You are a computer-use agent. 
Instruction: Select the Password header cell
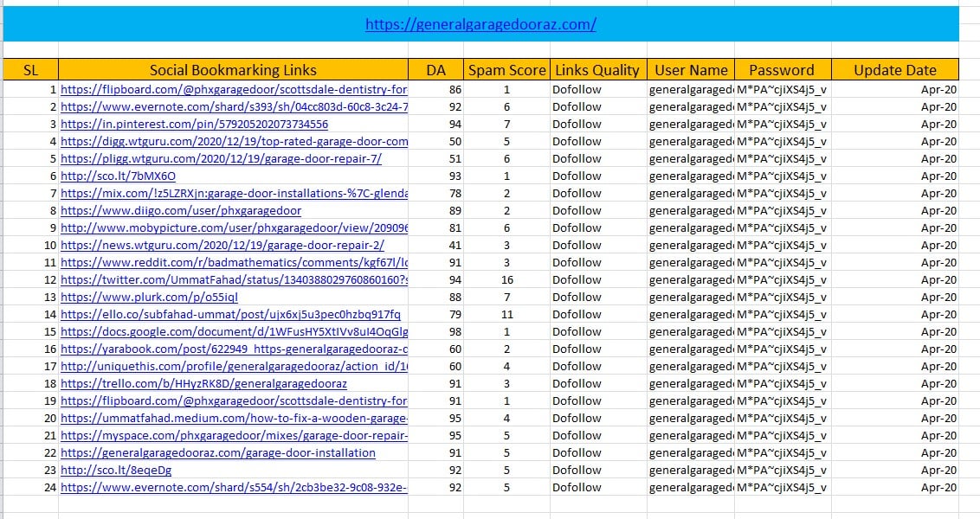pos(782,70)
